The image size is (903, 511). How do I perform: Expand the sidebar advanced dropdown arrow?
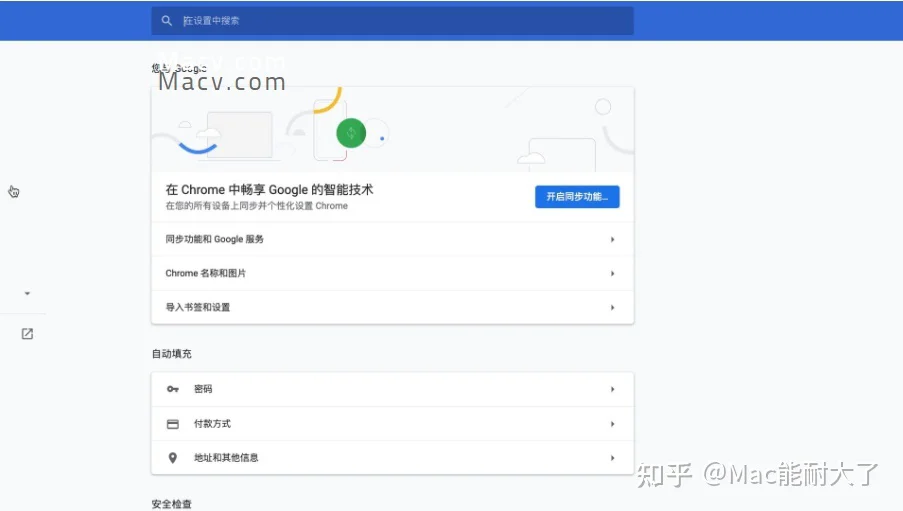27,293
